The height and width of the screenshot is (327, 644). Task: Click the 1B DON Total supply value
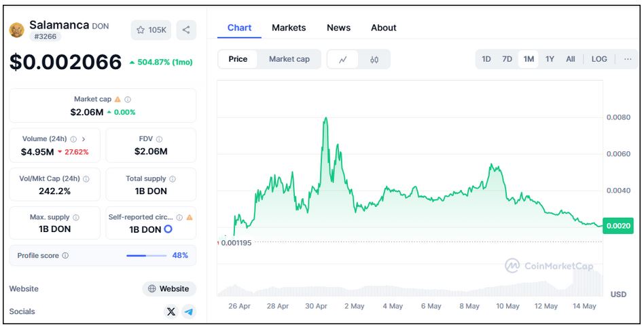point(151,191)
